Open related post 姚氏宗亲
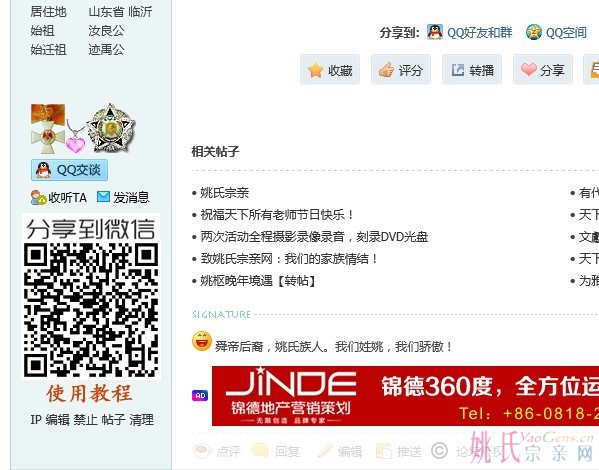This screenshot has height=470, width=599. coord(225,193)
